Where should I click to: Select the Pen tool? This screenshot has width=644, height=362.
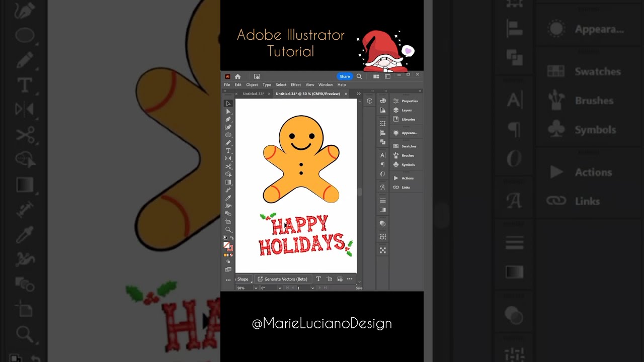click(228, 119)
